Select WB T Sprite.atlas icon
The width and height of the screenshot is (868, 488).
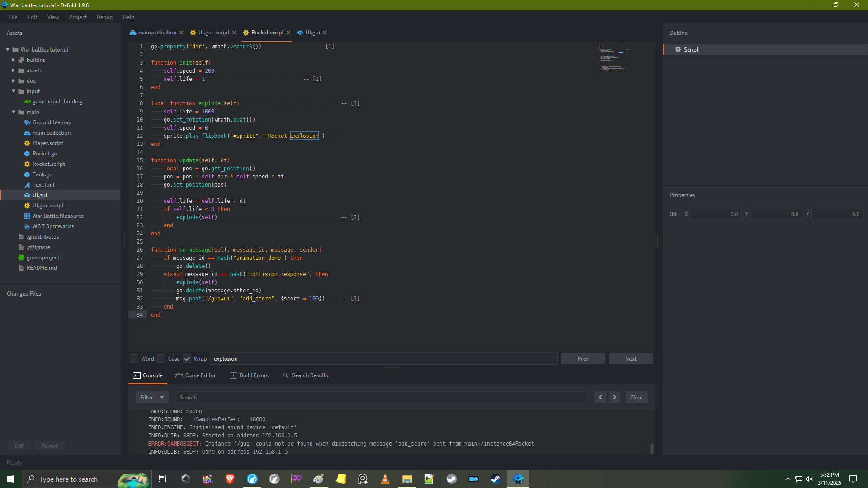click(x=27, y=226)
